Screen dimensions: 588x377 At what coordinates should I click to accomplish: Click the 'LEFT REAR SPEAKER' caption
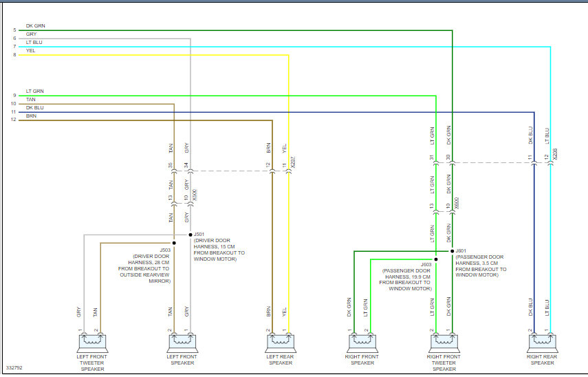(x=281, y=360)
